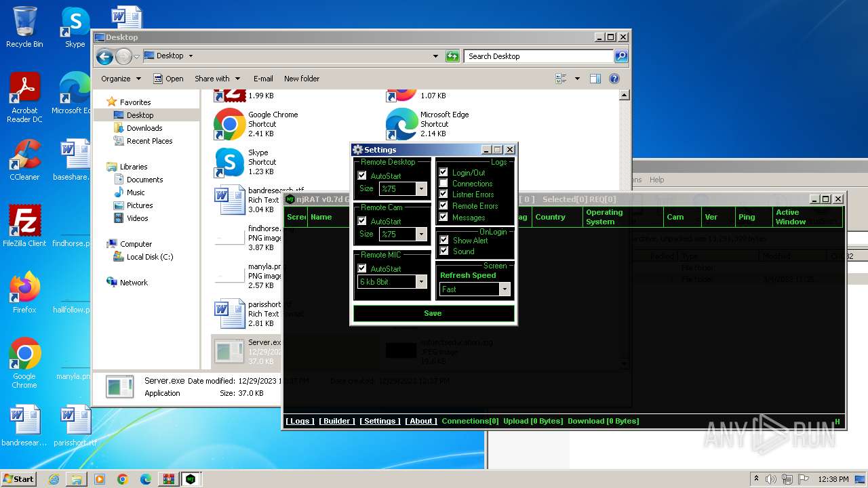Open change view dropdown arrow in Explorer
The height and width of the screenshot is (488, 868).
pos(577,79)
